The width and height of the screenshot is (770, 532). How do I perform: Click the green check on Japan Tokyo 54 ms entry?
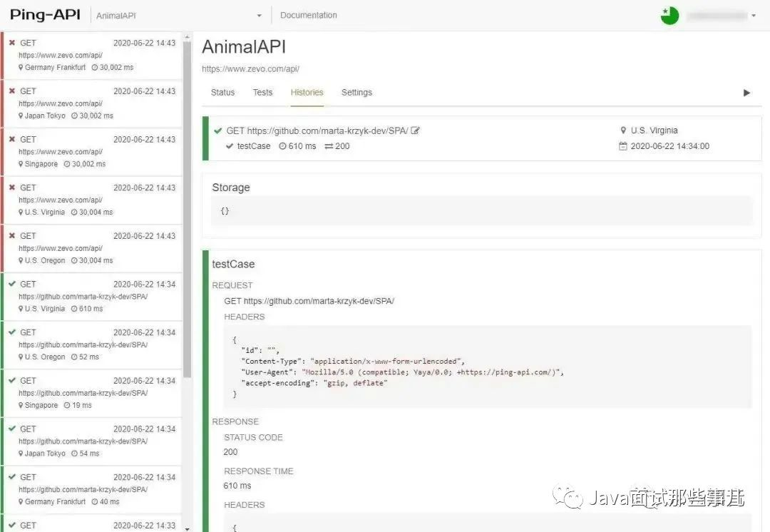pos(12,429)
